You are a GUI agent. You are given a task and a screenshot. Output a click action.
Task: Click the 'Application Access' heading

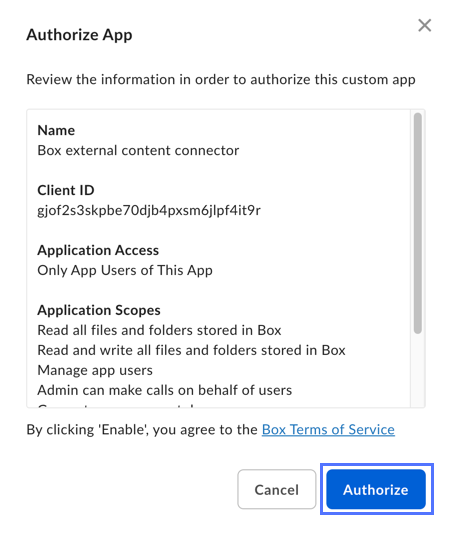click(x=98, y=251)
